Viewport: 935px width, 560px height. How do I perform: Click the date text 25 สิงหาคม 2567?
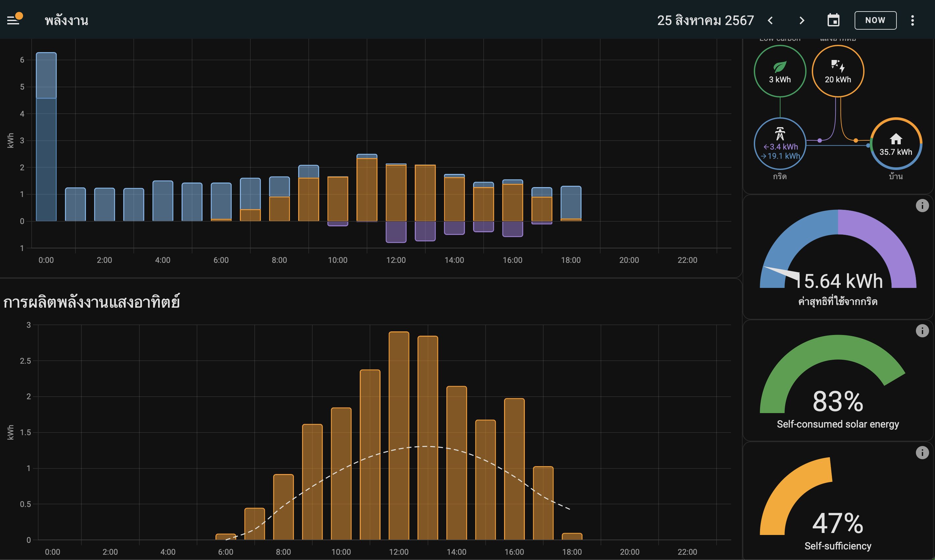pos(705,20)
